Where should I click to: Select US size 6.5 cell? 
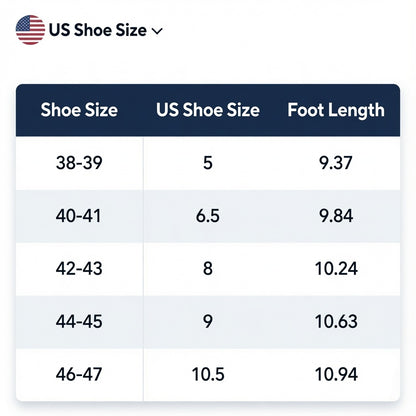[x=208, y=216]
